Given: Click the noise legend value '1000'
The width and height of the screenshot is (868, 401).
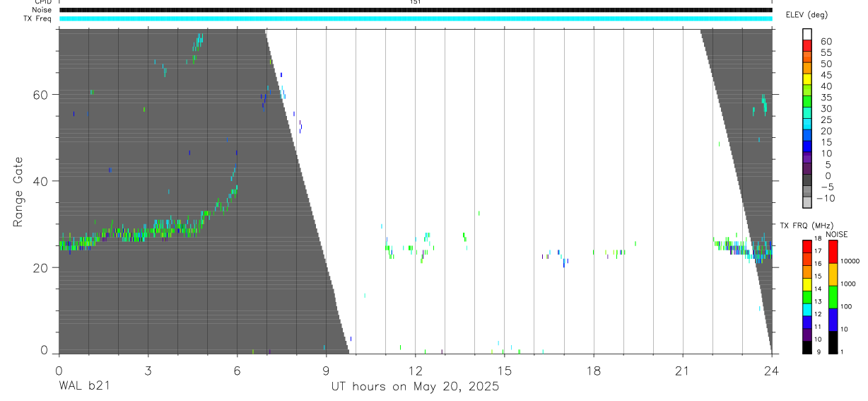Looking at the screenshot, I should click(x=848, y=284).
